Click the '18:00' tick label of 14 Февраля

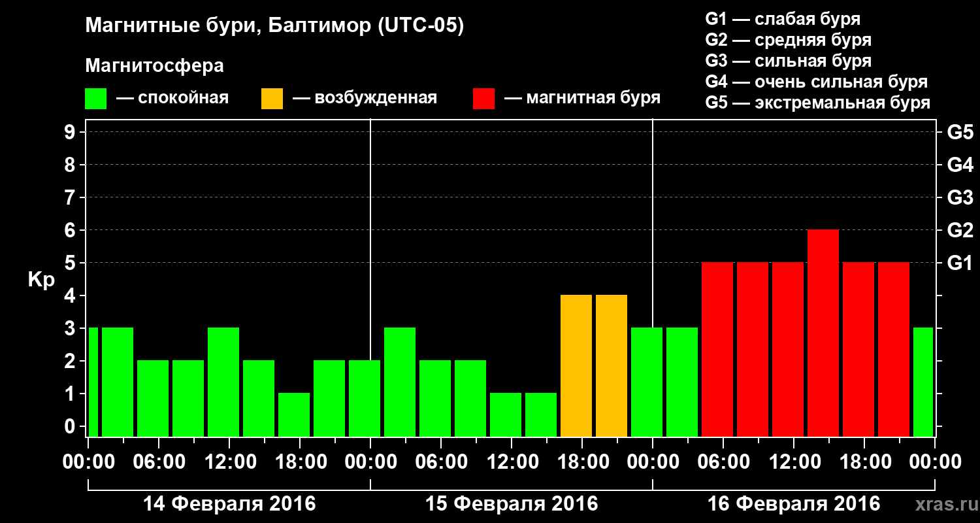point(300,462)
